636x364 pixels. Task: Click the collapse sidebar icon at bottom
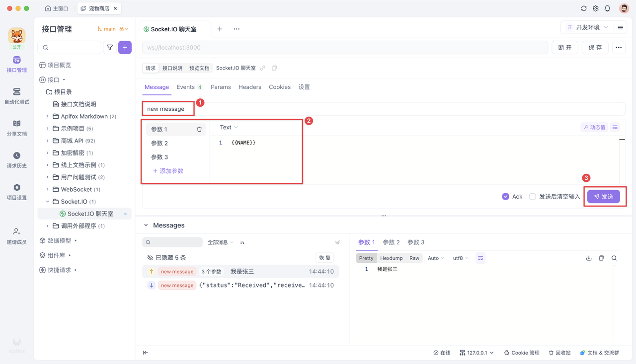[x=146, y=353]
